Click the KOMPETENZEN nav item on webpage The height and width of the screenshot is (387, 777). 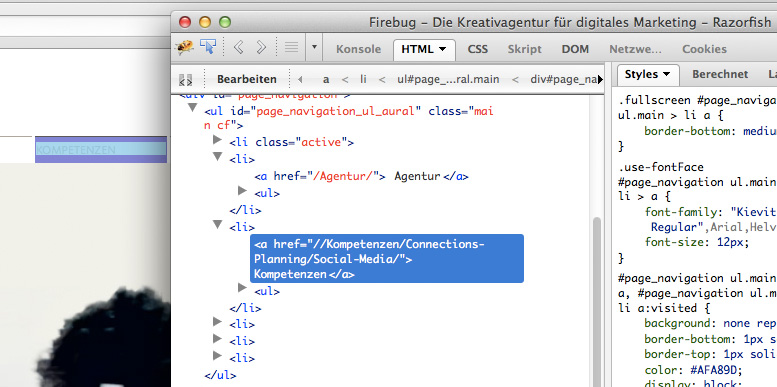click(x=101, y=150)
